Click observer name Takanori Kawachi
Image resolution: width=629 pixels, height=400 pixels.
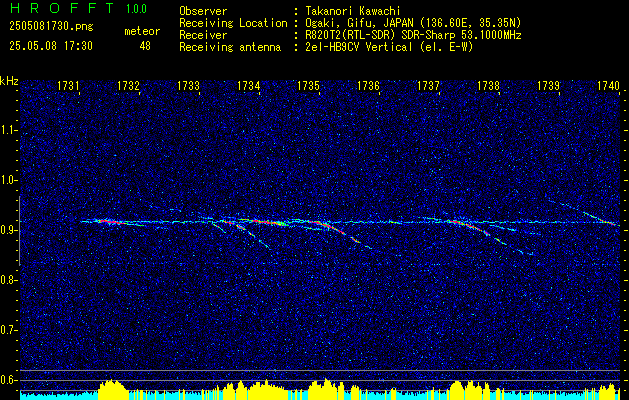[353, 11]
